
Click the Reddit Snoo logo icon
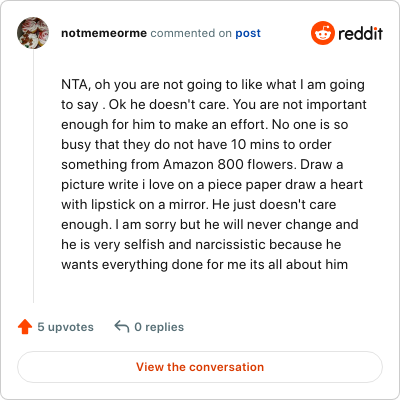322,33
